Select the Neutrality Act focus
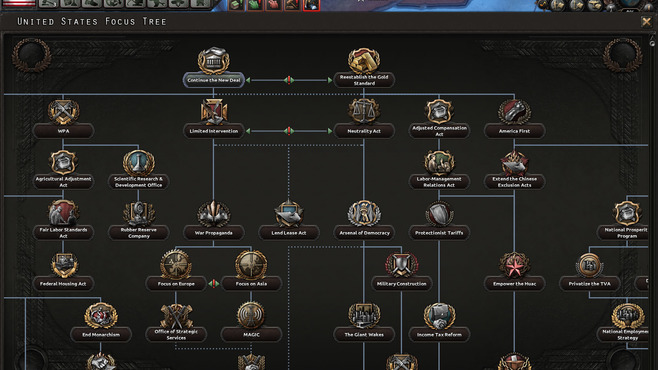 click(364, 118)
